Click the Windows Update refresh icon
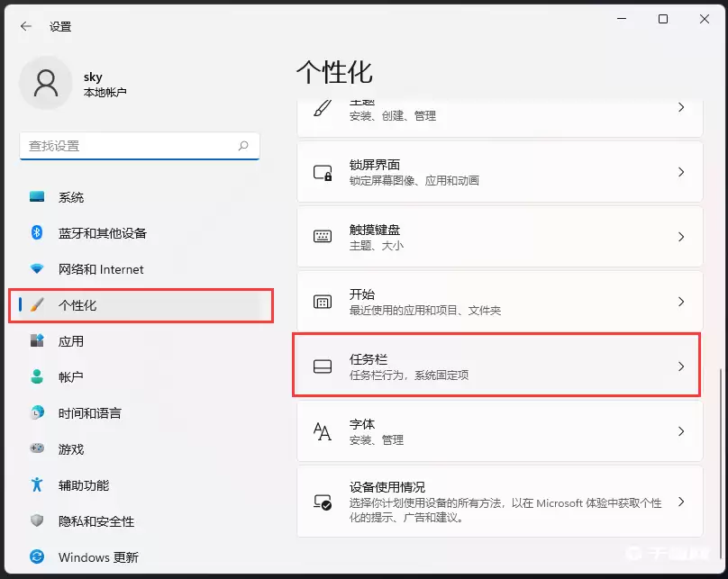The width and height of the screenshot is (728, 579). click(37, 556)
